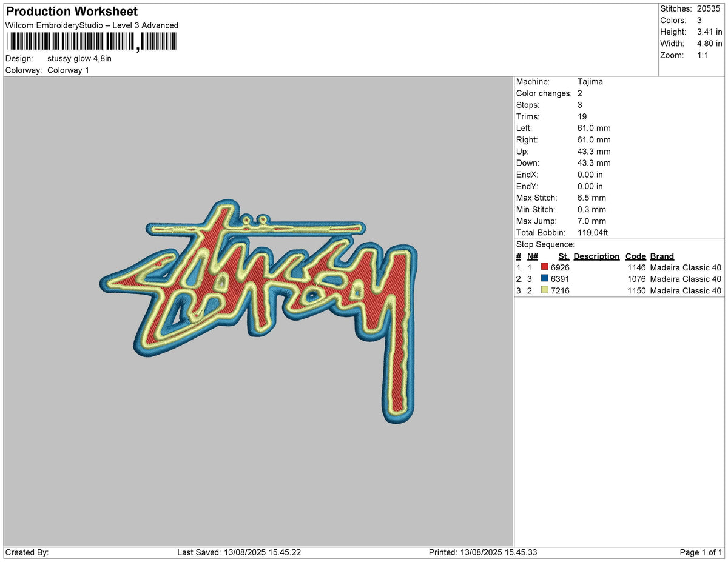
Task: Click the Up value '43.3 mm'
Action: click(x=594, y=152)
